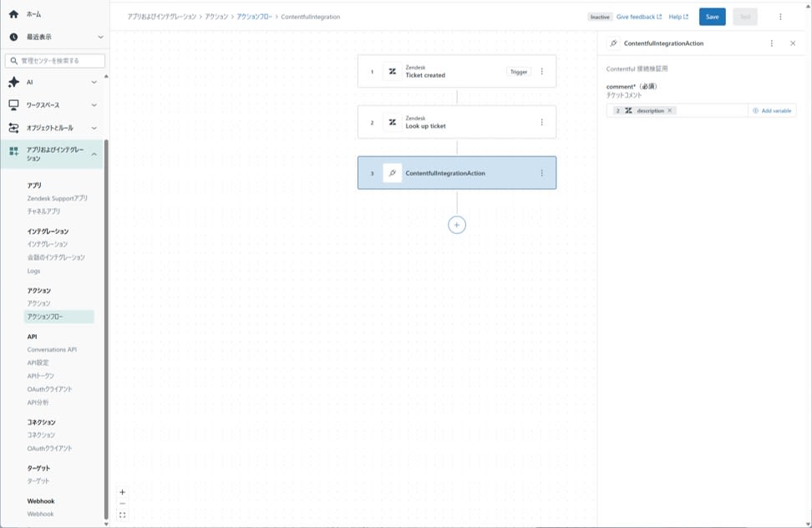Image resolution: width=812 pixels, height=528 pixels.
Task: Click Add variable button
Action: point(772,111)
